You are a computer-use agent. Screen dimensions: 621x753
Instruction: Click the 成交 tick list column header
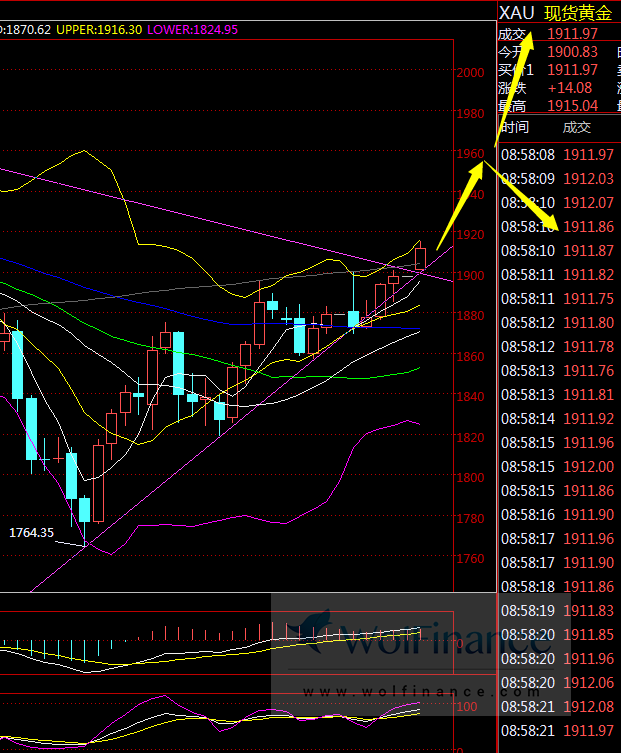577,127
